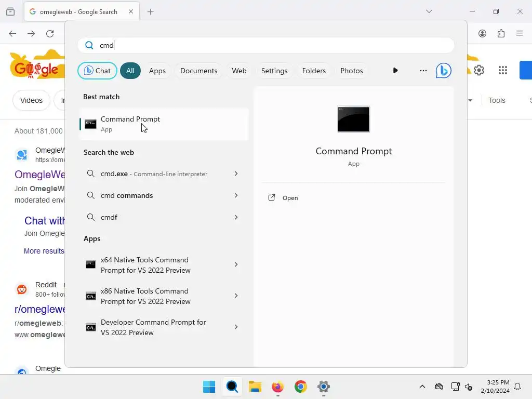Click the taskbar Search icon

[232, 387]
